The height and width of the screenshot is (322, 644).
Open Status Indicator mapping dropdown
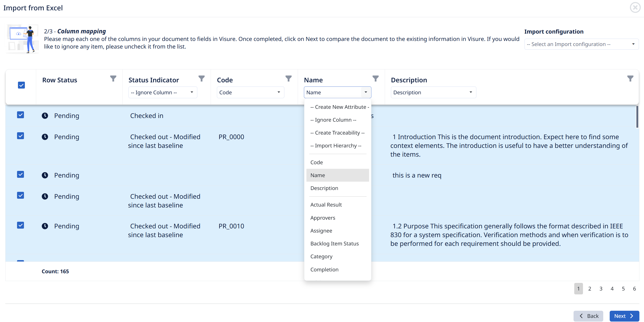coord(163,92)
